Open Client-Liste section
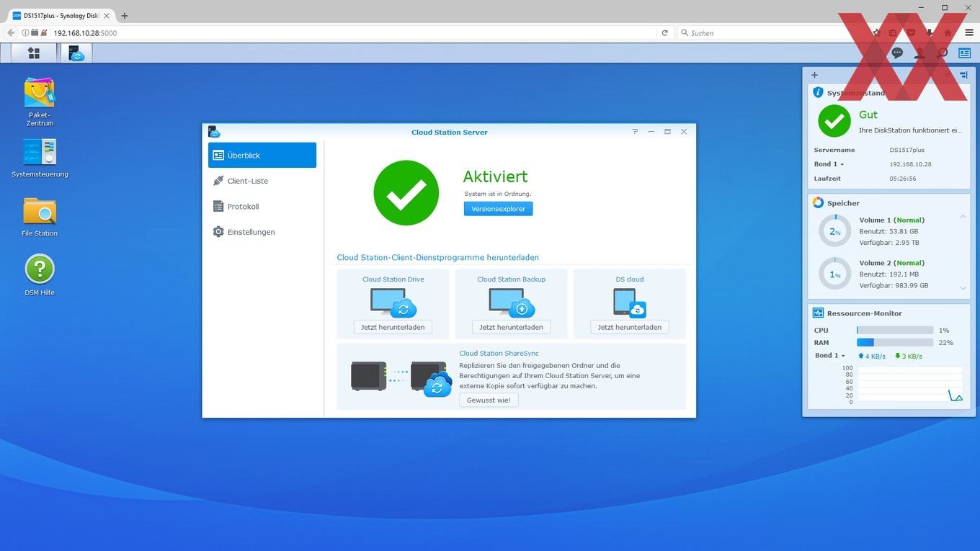Image resolution: width=980 pixels, height=551 pixels. pos(262,181)
